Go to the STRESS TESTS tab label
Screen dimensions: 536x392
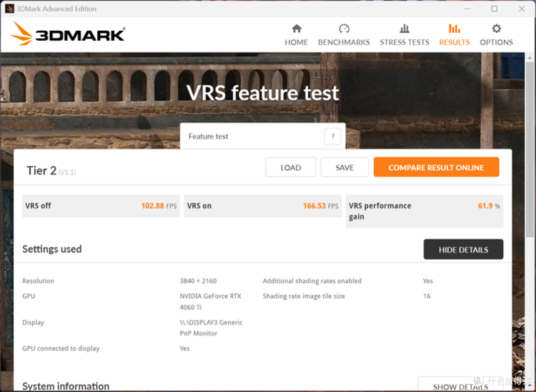tap(404, 42)
